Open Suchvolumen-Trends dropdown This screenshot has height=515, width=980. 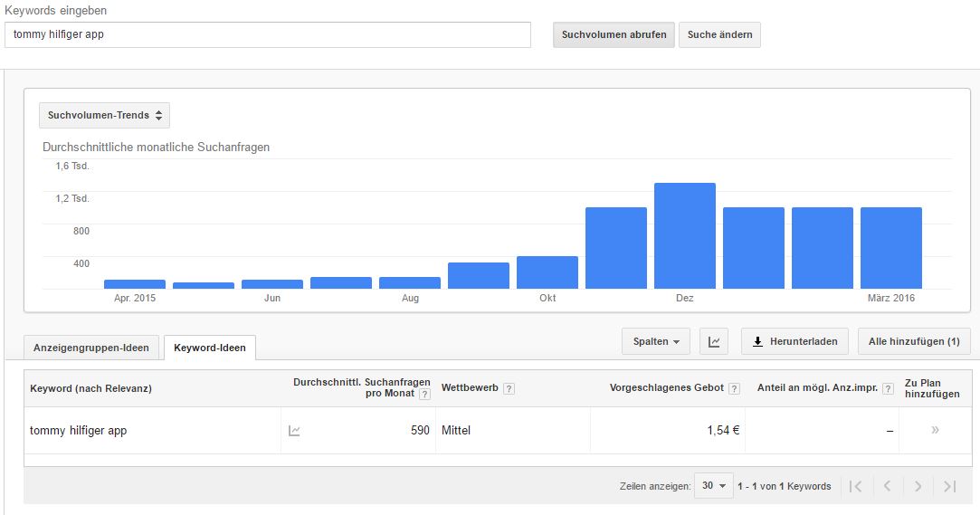click(x=104, y=115)
